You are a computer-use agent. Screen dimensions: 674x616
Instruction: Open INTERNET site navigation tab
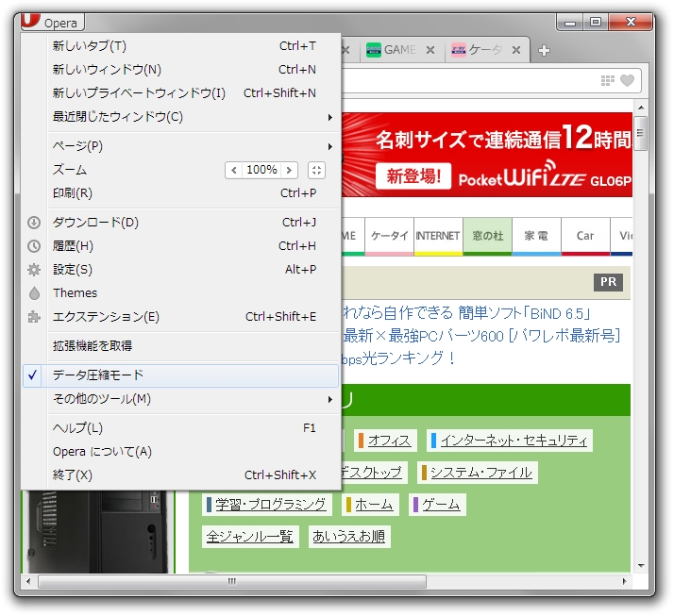click(438, 236)
